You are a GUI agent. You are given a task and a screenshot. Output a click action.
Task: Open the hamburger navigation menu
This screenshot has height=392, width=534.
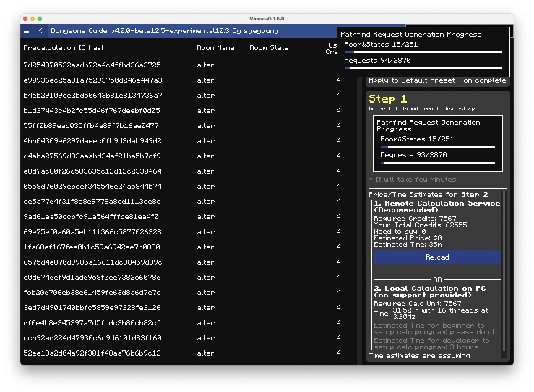point(27,31)
